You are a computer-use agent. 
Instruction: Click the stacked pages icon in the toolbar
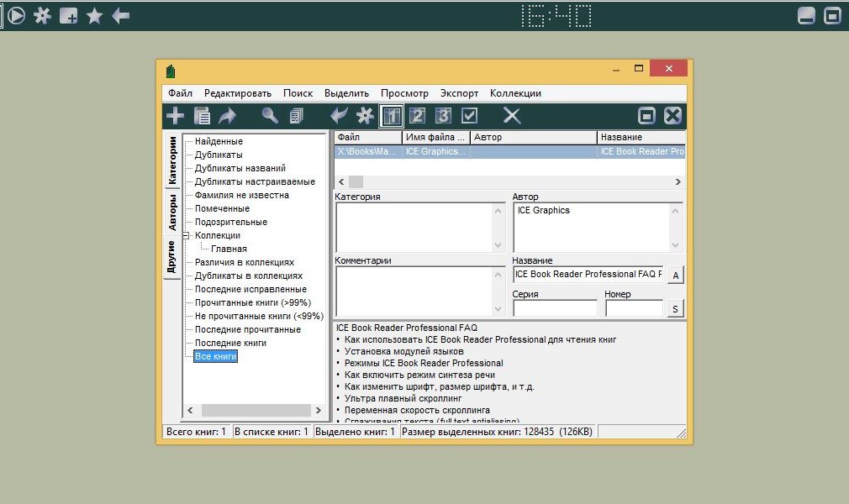[296, 116]
